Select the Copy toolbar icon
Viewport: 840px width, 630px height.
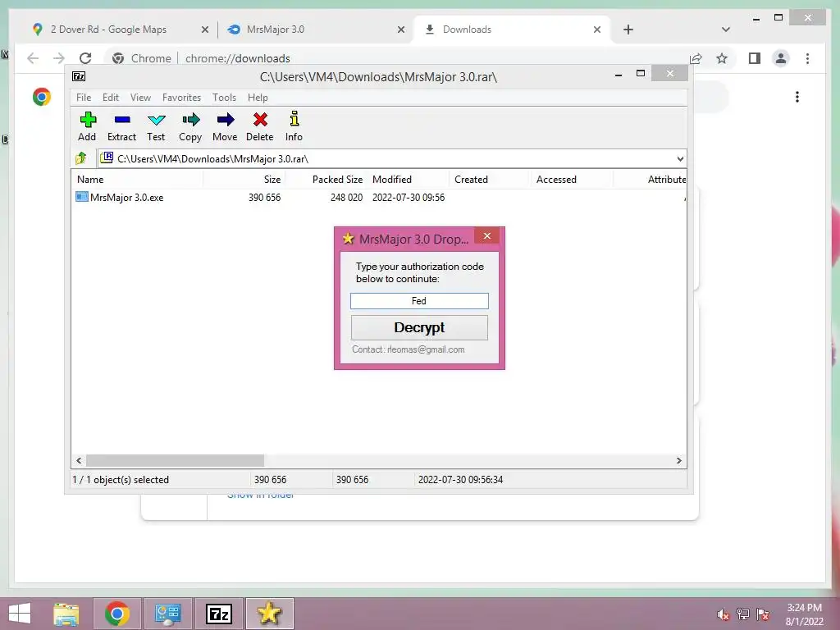tap(190, 126)
